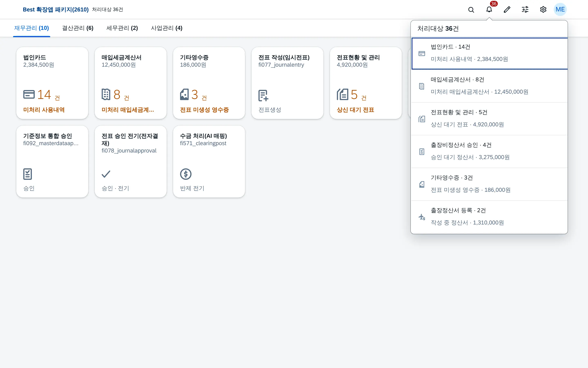The width and height of the screenshot is (588, 368).
Task: Click the dollar coin icon on 수금 처리 tile
Action: click(186, 174)
